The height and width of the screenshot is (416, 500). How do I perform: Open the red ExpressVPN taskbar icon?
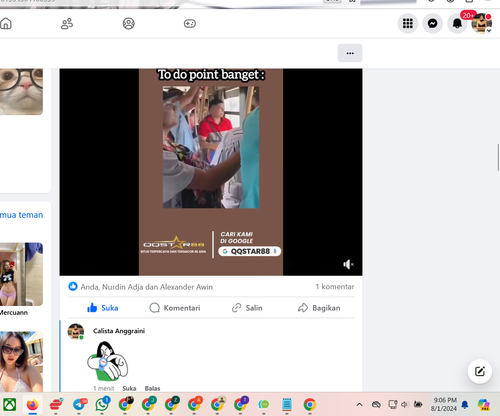tap(56, 405)
